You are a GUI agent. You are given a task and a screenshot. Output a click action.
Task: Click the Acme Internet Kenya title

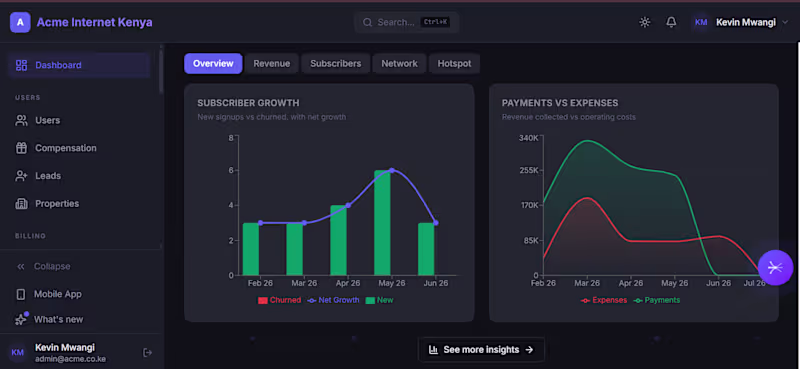(94, 22)
